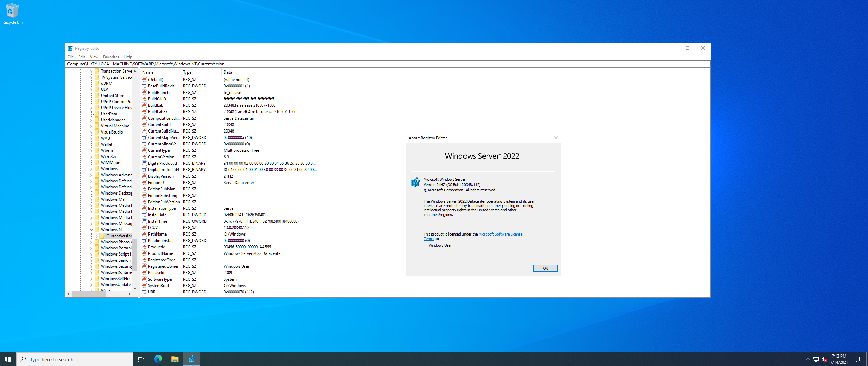Expand the Virtual Machine tree node
Screen dimensions: 868x366
[91, 126]
